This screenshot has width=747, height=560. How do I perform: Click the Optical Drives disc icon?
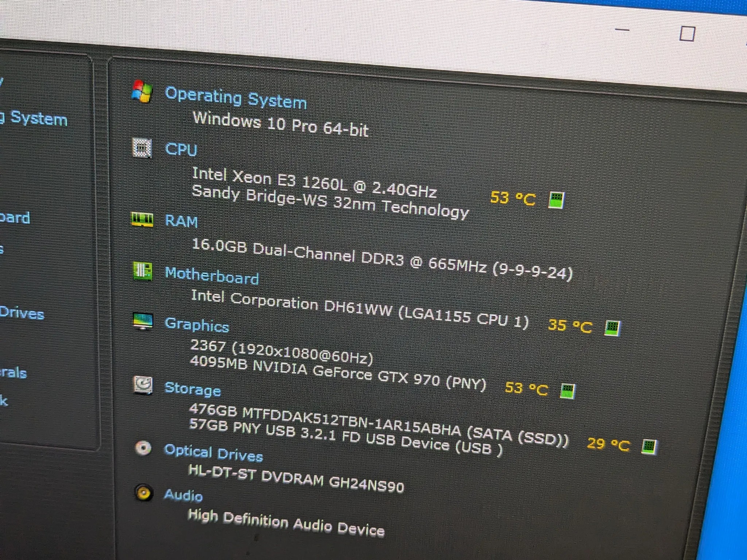pyautogui.click(x=143, y=448)
